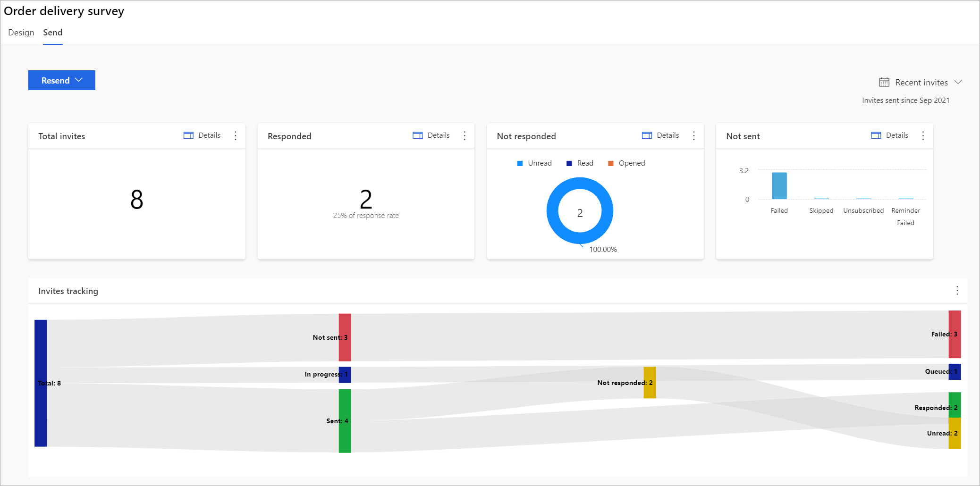Image resolution: width=980 pixels, height=486 pixels.
Task: Open more options on Responded card
Action: pyautogui.click(x=465, y=136)
